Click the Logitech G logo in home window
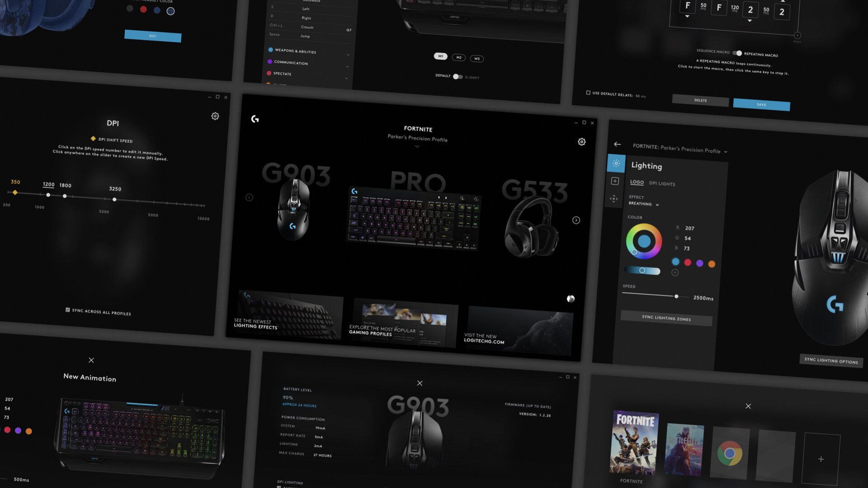 [x=255, y=119]
